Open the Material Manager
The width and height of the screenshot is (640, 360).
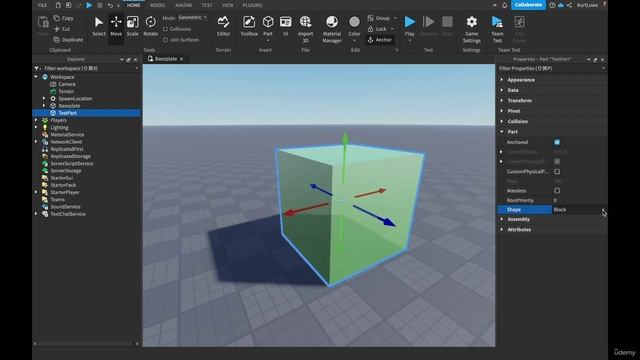pyautogui.click(x=332, y=29)
